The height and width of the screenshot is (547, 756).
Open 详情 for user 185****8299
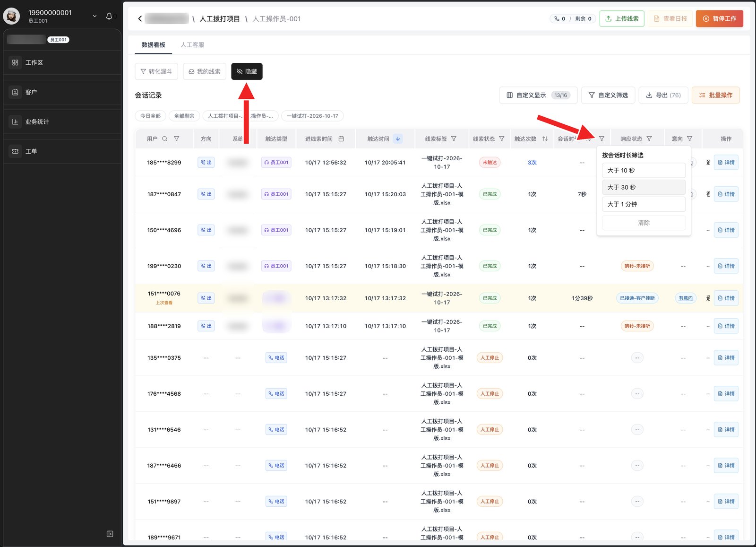726,162
